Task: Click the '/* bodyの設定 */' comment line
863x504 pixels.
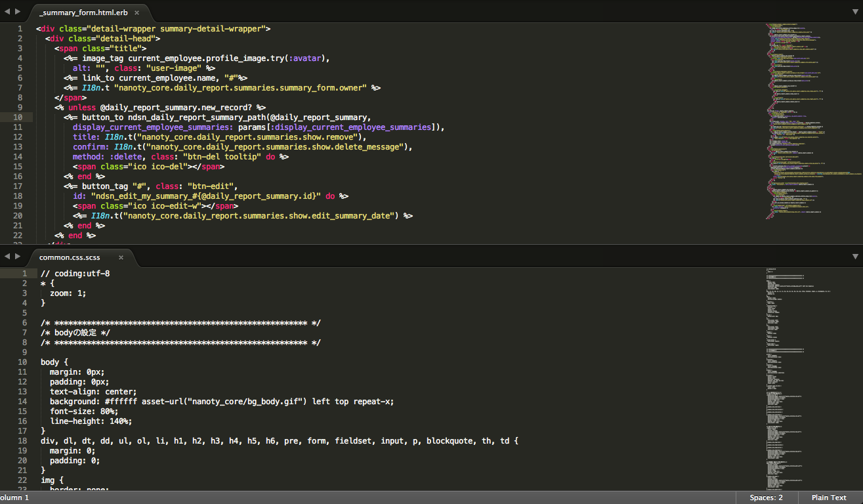Action: 75,333
